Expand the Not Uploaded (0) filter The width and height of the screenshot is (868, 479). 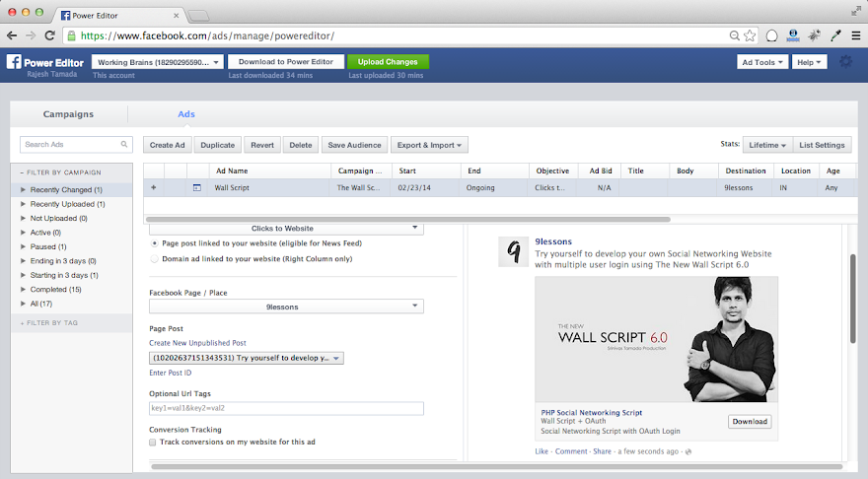[23, 219]
